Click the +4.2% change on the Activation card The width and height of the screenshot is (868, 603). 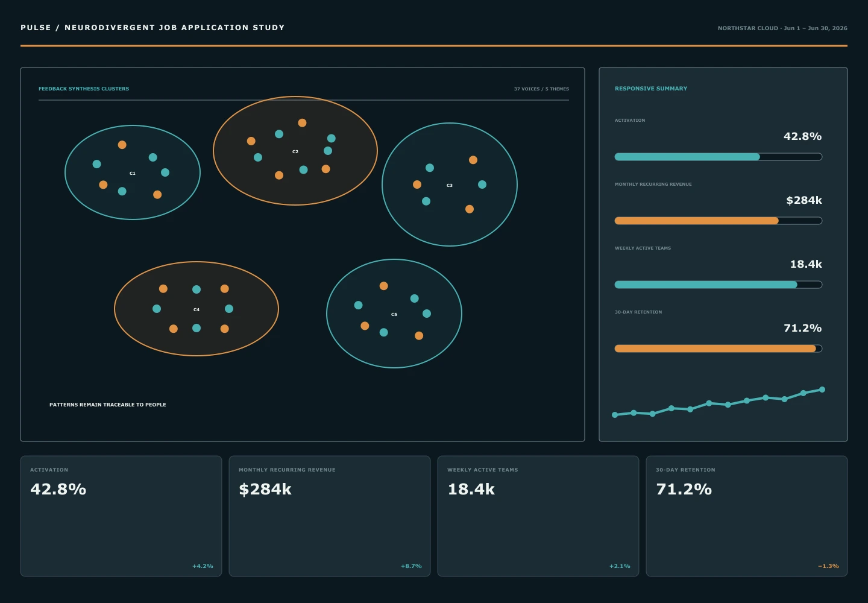pyautogui.click(x=203, y=566)
